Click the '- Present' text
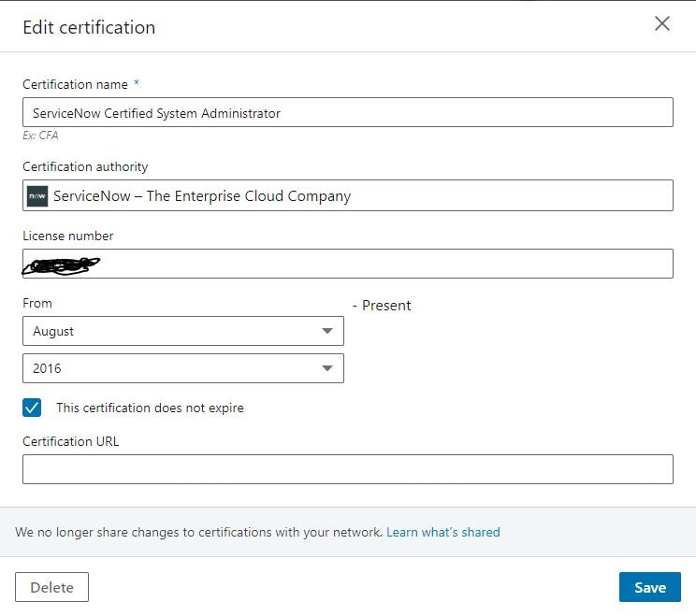The width and height of the screenshot is (696, 616). [x=382, y=305]
